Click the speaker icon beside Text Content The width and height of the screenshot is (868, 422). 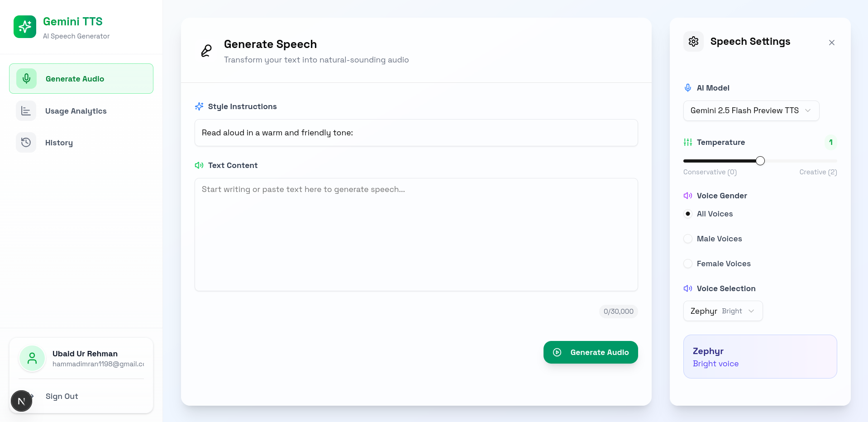199,165
